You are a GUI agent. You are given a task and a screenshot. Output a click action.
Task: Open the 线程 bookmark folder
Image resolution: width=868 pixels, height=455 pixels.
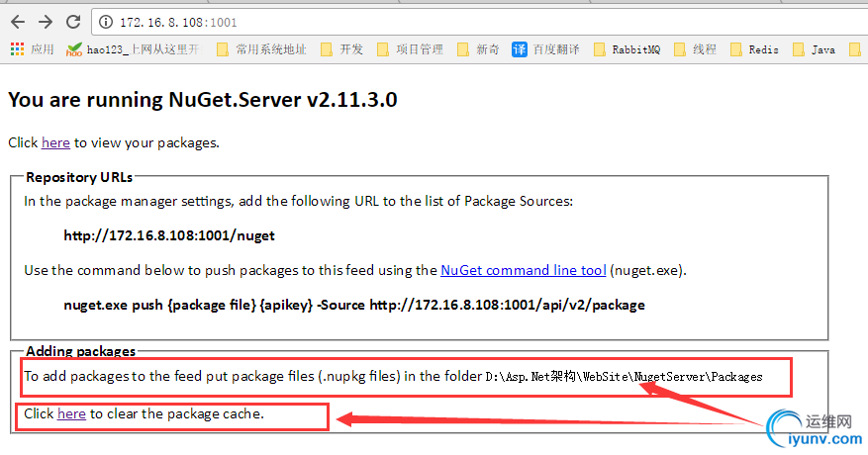click(x=695, y=49)
